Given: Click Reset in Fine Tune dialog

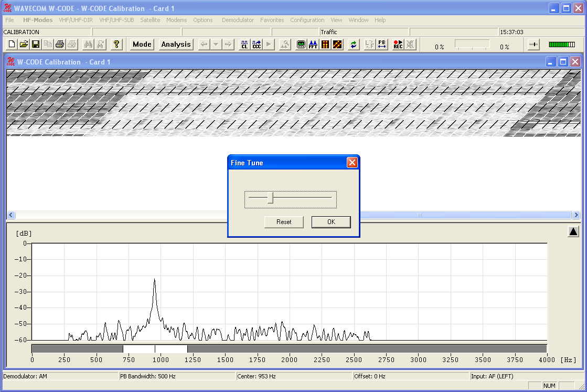Looking at the screenshot, I should pyautogui.click(x=284, y=222).
